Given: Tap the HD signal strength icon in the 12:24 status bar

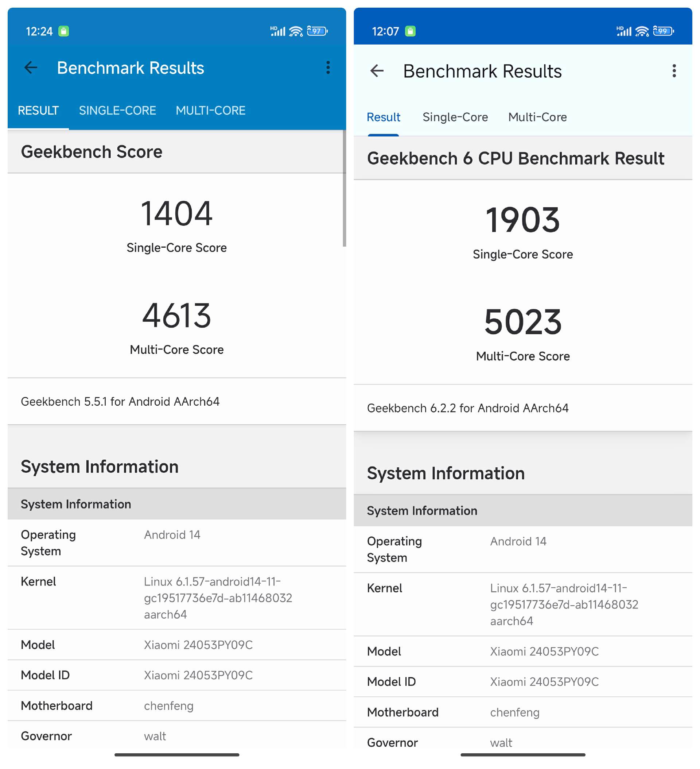Looking at the screenshot, I should pos(277,31).
